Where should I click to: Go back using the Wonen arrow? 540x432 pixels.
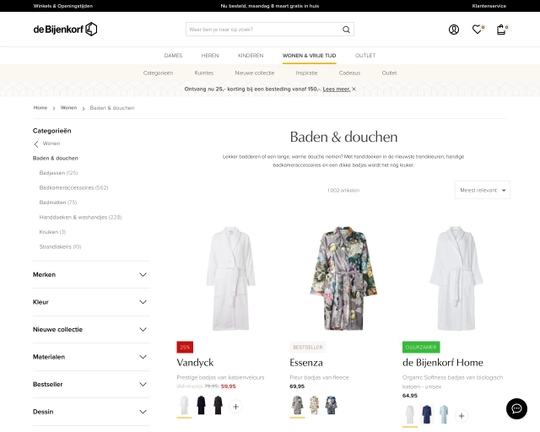(x=36, y=144)
